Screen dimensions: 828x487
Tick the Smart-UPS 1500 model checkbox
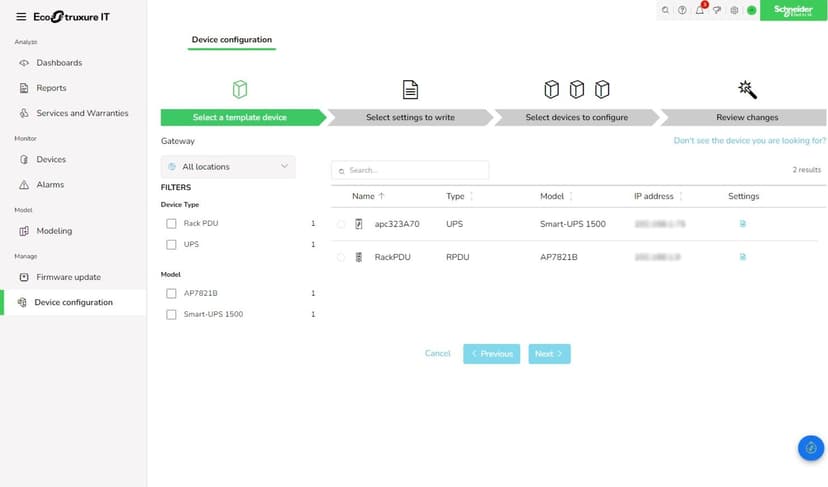coord(171,315)
